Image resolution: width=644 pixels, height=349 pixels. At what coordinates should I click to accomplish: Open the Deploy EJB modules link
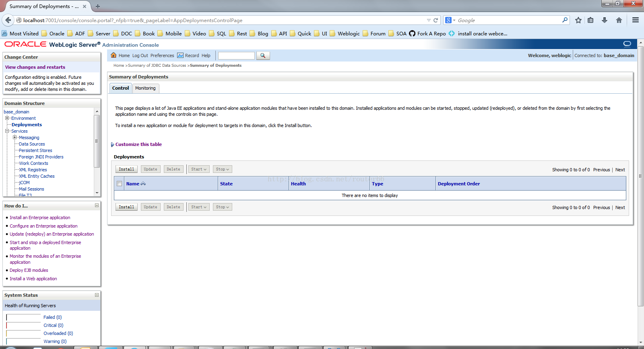pos(29,270)
